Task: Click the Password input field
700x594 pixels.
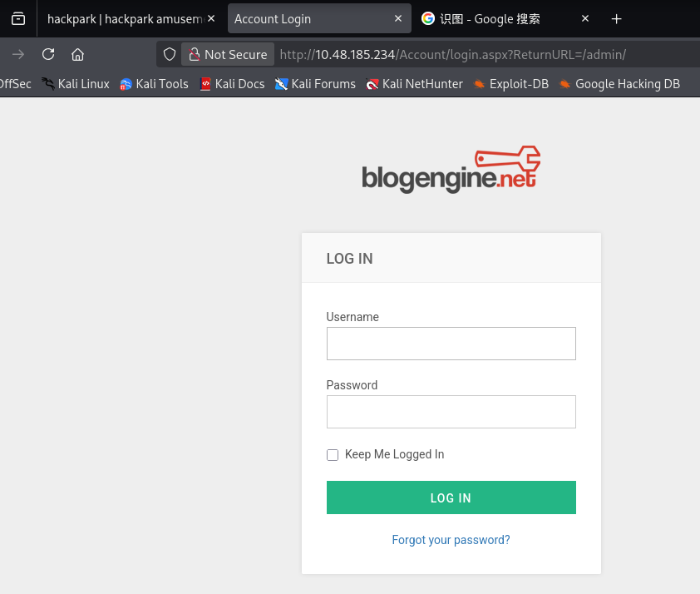Action: (x=451, y=412)
